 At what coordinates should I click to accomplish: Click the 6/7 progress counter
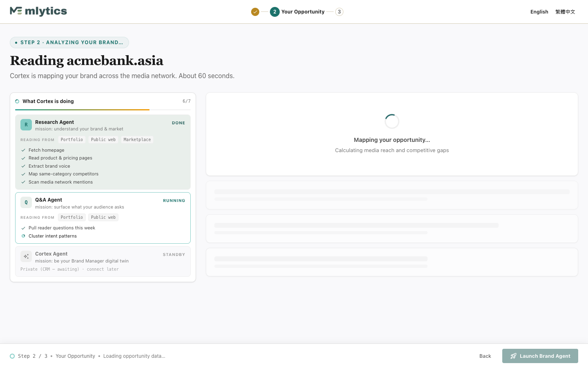[x=187, y=101]
